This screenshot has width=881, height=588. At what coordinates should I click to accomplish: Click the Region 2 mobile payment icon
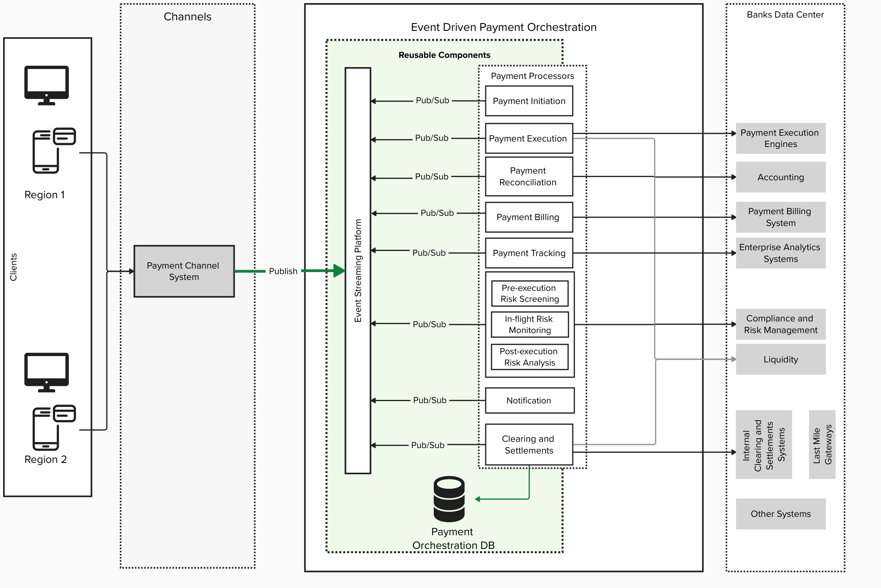tap(53, 428)
